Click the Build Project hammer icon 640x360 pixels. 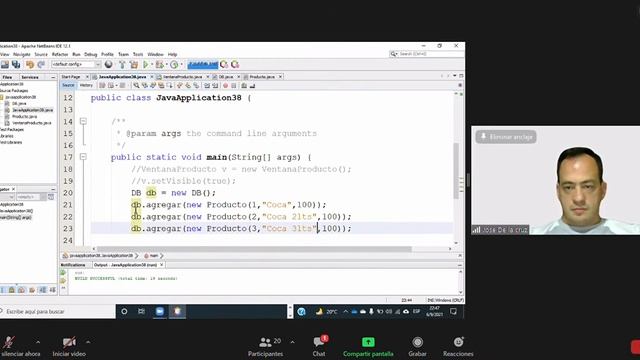point(122,64)
